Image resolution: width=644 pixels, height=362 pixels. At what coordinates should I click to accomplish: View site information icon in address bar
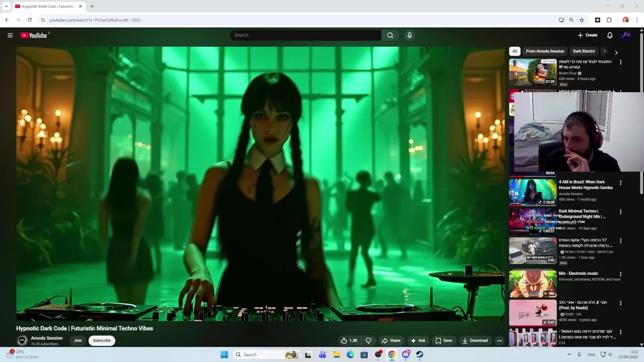click(x=43, y=20)
